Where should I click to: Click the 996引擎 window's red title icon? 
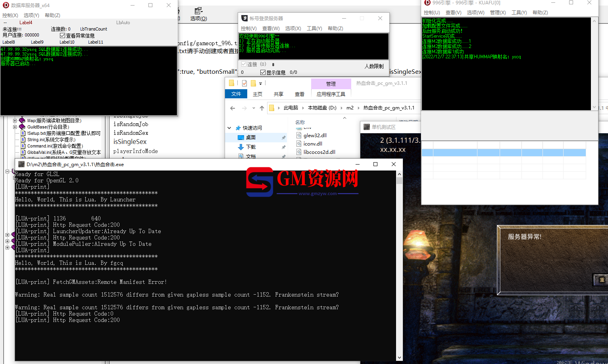click(x=427, y=3)
